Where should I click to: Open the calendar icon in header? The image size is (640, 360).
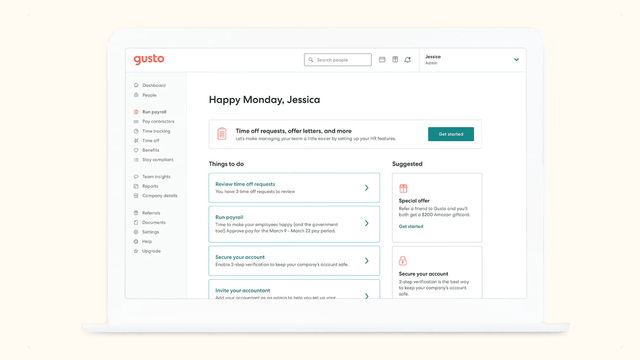[x=382, y=60]
